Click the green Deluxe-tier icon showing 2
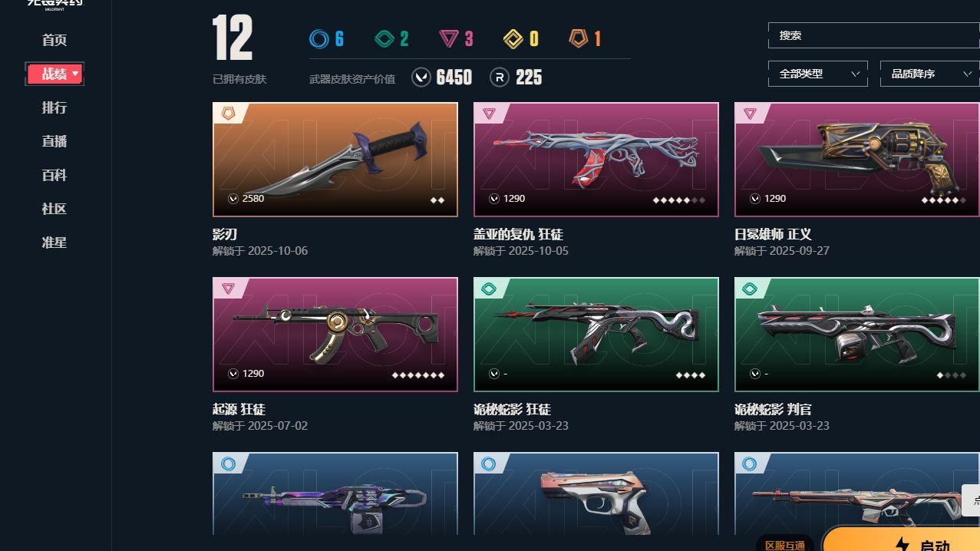 [384, 38]
